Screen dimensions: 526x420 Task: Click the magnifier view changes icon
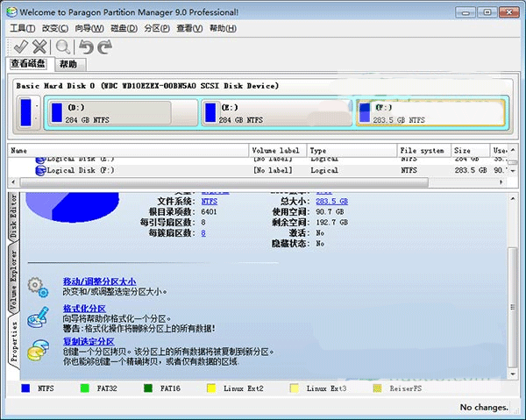click(x=63, y=46)
